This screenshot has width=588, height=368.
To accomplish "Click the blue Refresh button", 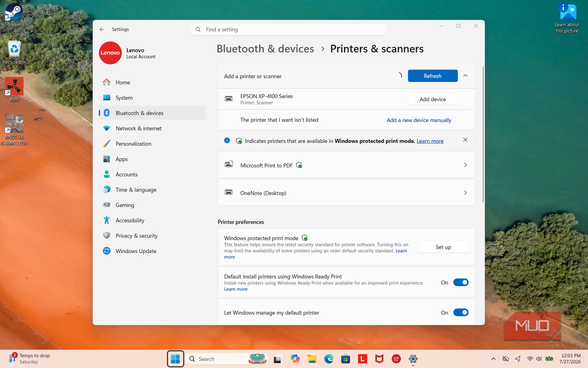I will coord(433,76).
